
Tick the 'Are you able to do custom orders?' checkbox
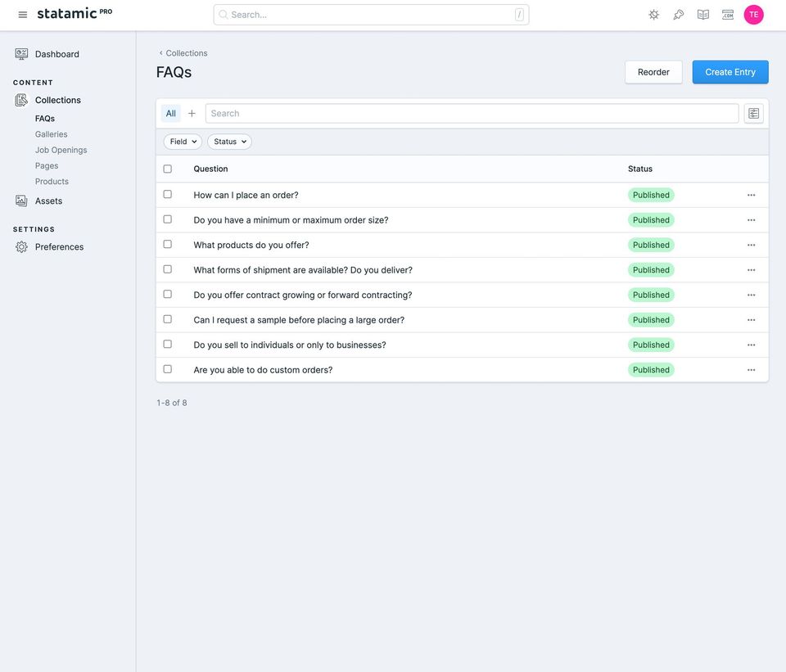click(x=168, y=370)
